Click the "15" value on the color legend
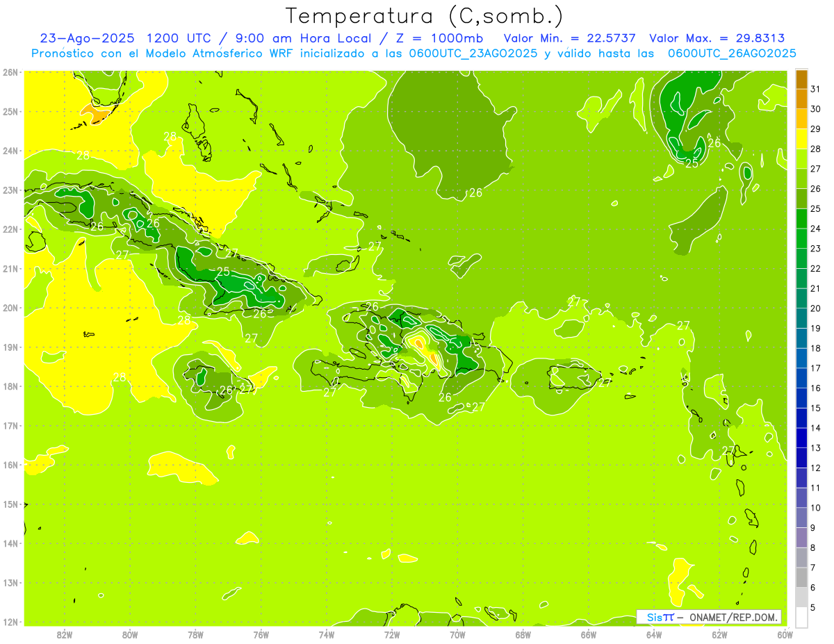 tap(815, 408)
